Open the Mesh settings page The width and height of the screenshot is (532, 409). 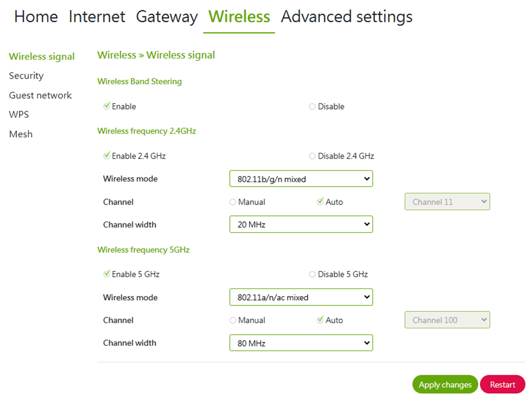coord(21,134)
